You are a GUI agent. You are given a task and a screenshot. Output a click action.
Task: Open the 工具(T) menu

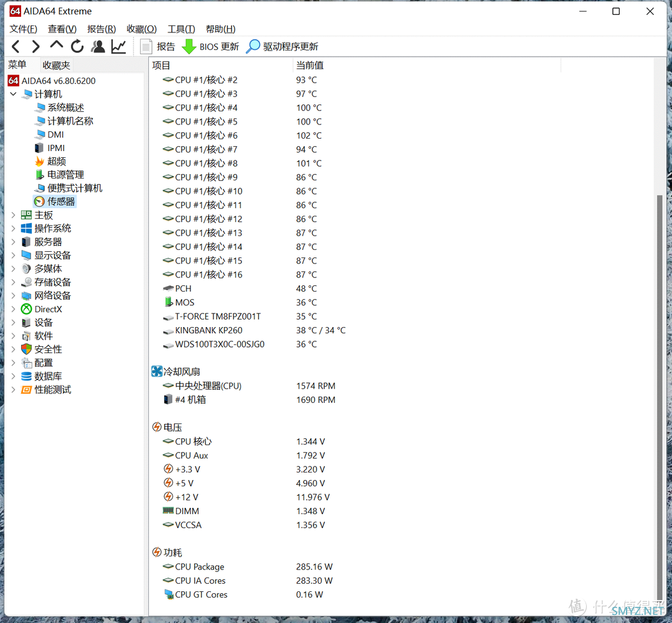click(x=181, y=29)
